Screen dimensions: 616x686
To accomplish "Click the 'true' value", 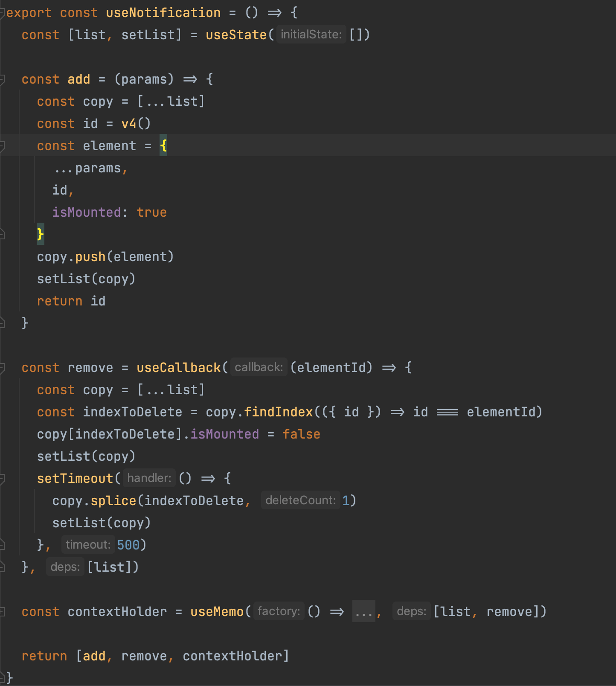I will pyautogui.click(x=152, y=212).
